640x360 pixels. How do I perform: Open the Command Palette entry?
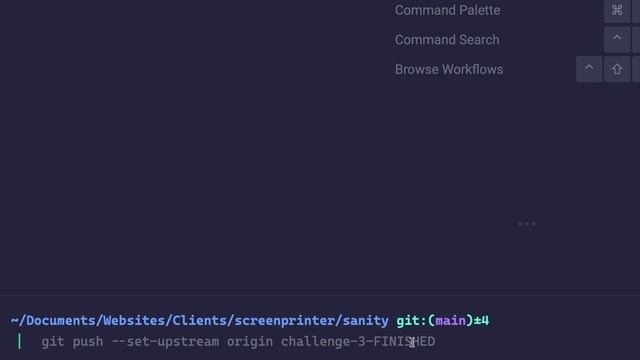pos(447,10)
